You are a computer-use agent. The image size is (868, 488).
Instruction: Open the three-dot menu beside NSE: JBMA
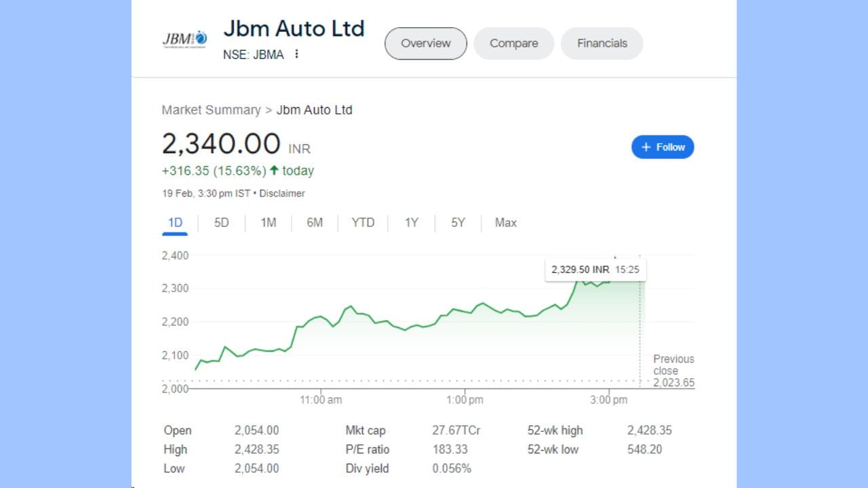(x=296, y=54)
